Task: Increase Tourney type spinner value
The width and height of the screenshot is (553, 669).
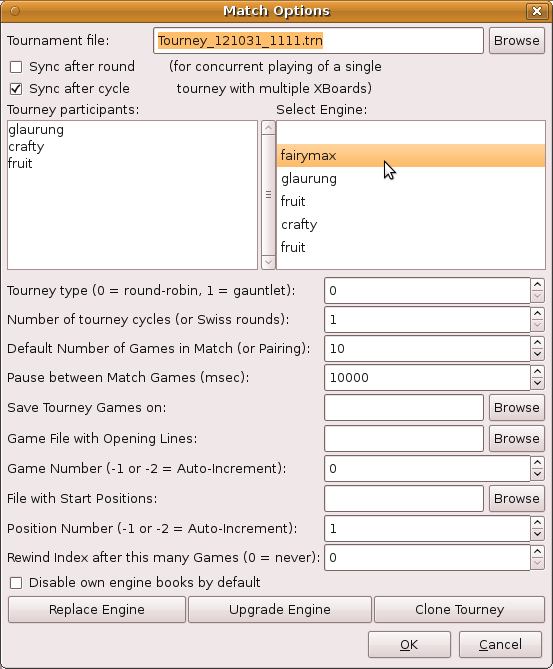Action: click(x=537, y=284)
